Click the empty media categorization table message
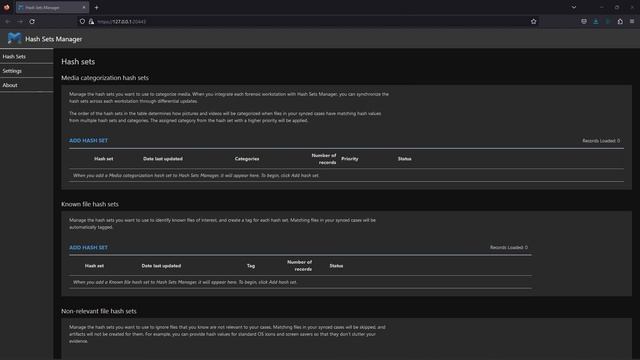Viewport: 640px width, 360px height. 196,176
